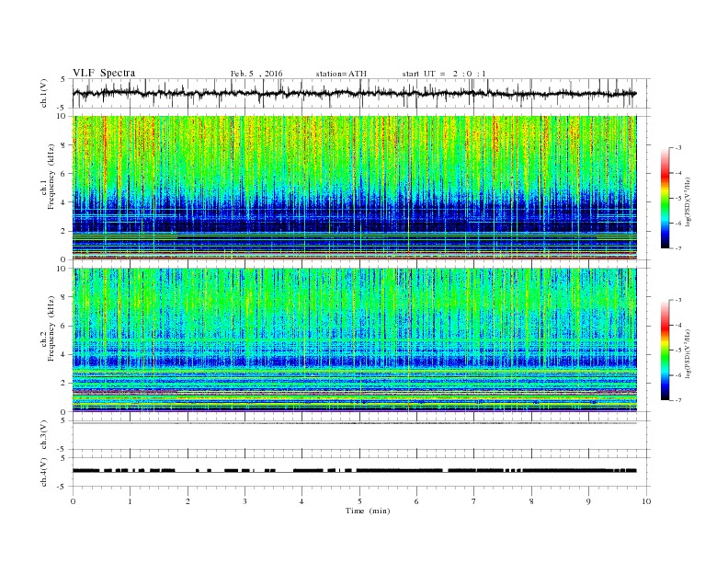The height and width of the screenshot is (563, 728).
Task: Click time axis tick label "2"
Action: click(x=188, y=501)
